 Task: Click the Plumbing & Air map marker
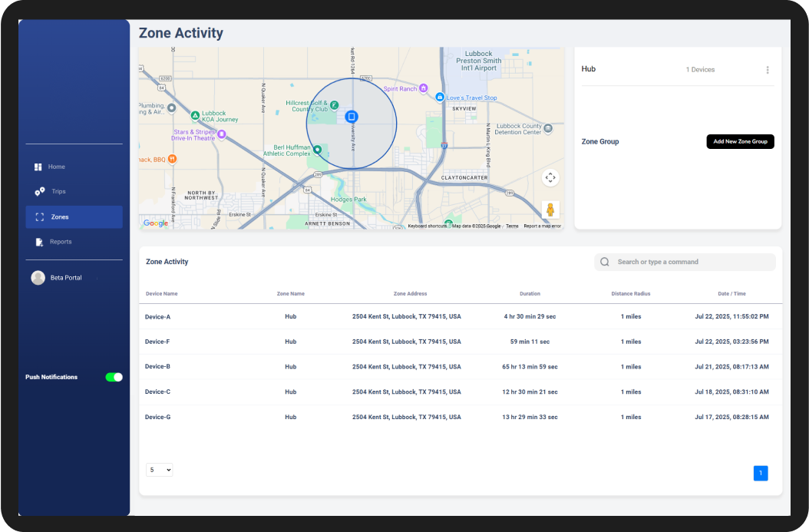point(171,107)
